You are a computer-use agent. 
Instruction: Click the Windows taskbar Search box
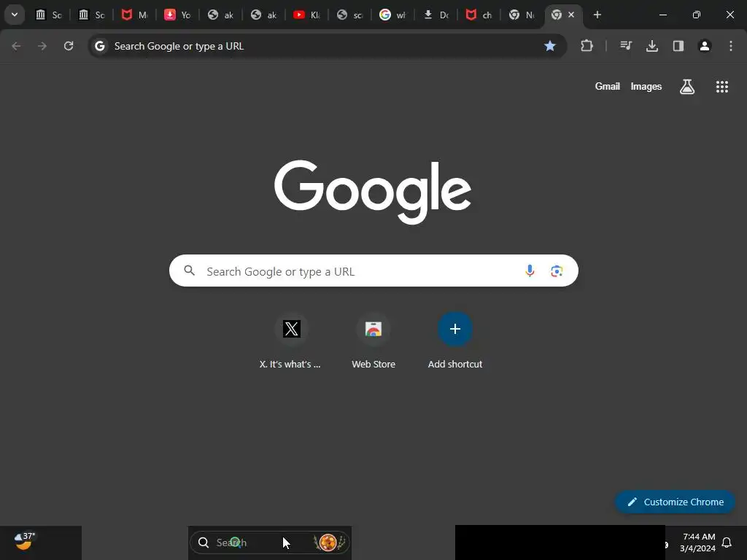(270, 542)
